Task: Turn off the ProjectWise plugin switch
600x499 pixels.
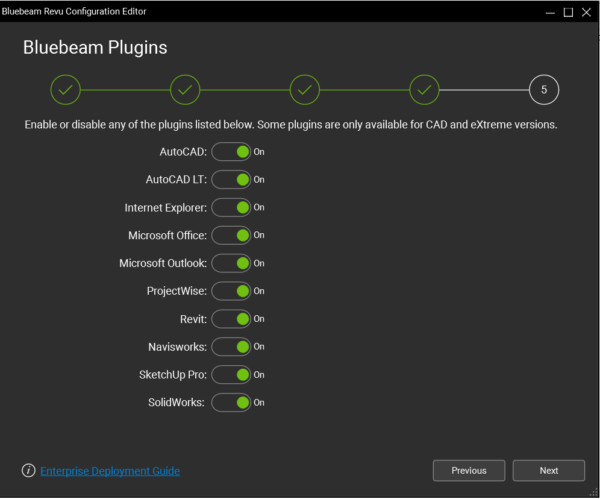Action: (x=231, y=291)
